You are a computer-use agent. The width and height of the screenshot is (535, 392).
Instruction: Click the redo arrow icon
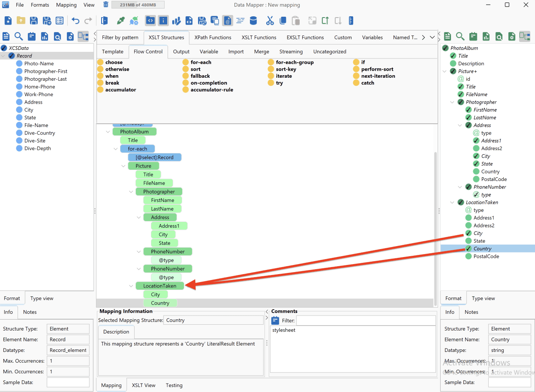point(88,20)
